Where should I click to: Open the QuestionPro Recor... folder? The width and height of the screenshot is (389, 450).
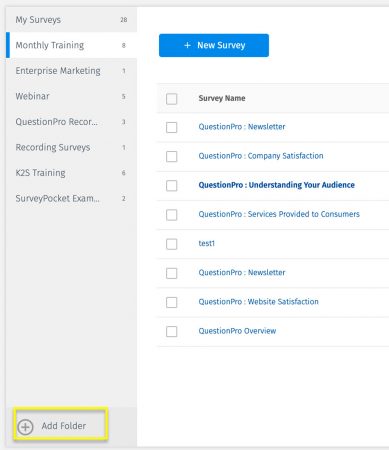pyautogui.click(x=71, y=122)
